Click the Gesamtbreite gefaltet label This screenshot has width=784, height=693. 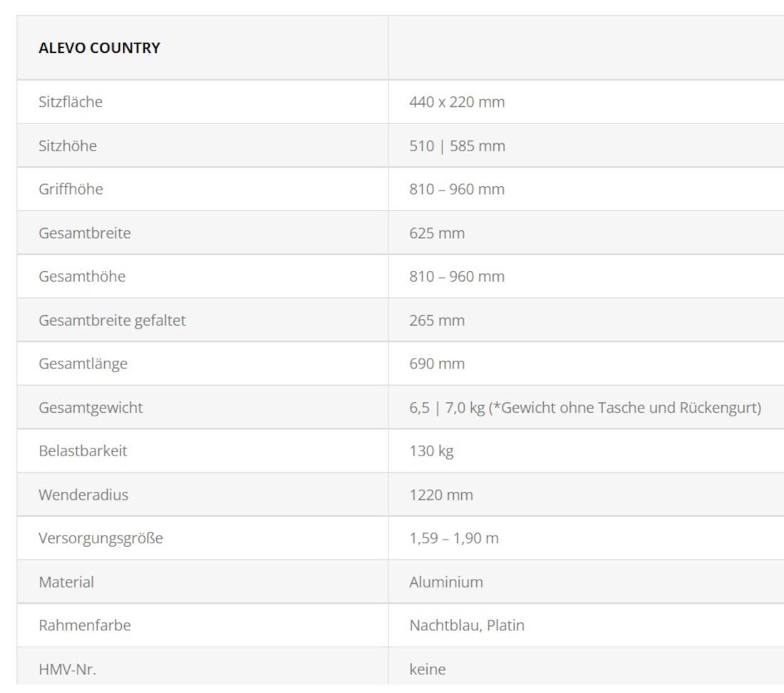point(112,321)
